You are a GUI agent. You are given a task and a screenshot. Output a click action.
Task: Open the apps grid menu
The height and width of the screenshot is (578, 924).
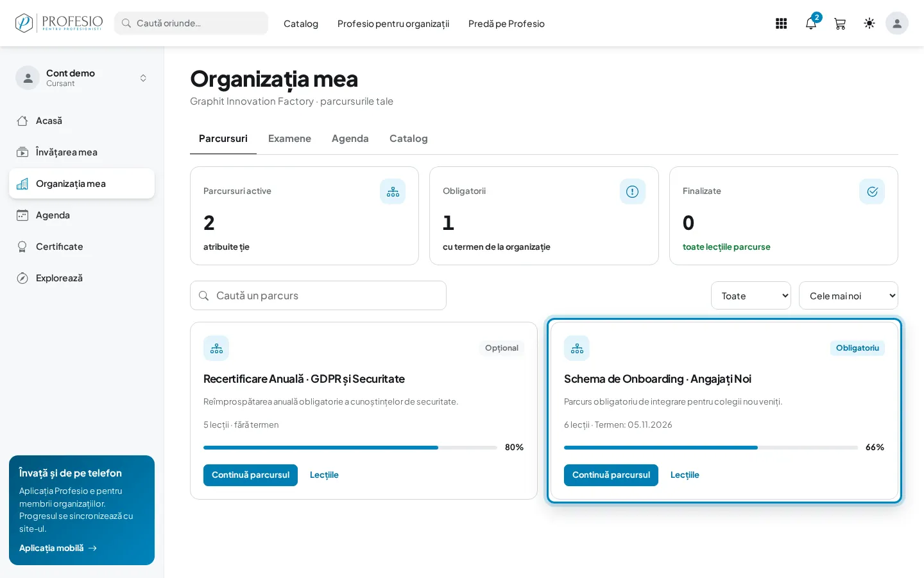point(781,24)
